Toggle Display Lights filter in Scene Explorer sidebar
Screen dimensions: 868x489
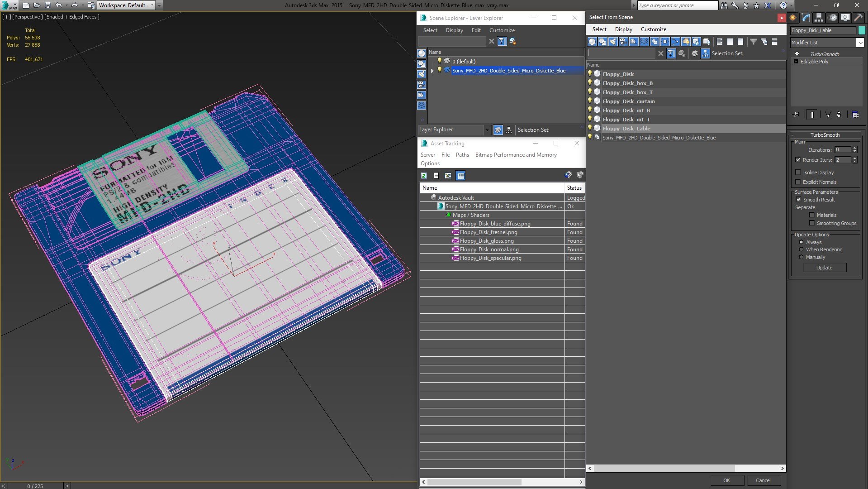click(422, 74)
